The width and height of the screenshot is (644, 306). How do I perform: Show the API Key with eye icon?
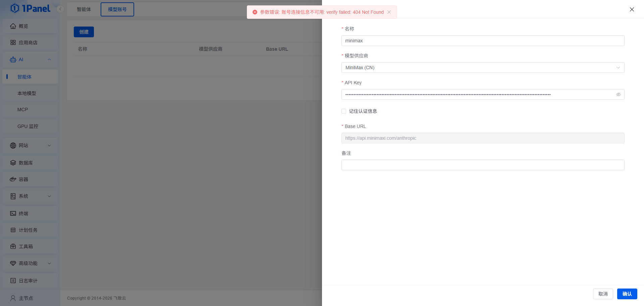pos(618,94)
